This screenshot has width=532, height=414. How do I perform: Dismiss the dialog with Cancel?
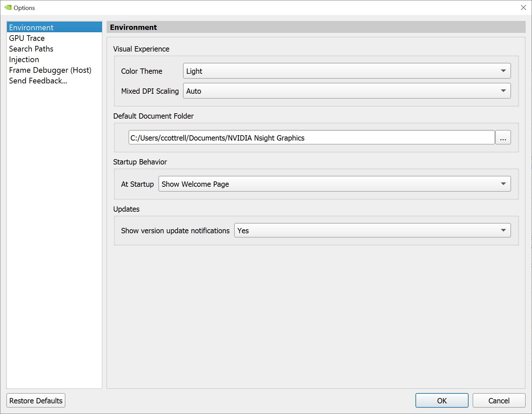(499, 400)
